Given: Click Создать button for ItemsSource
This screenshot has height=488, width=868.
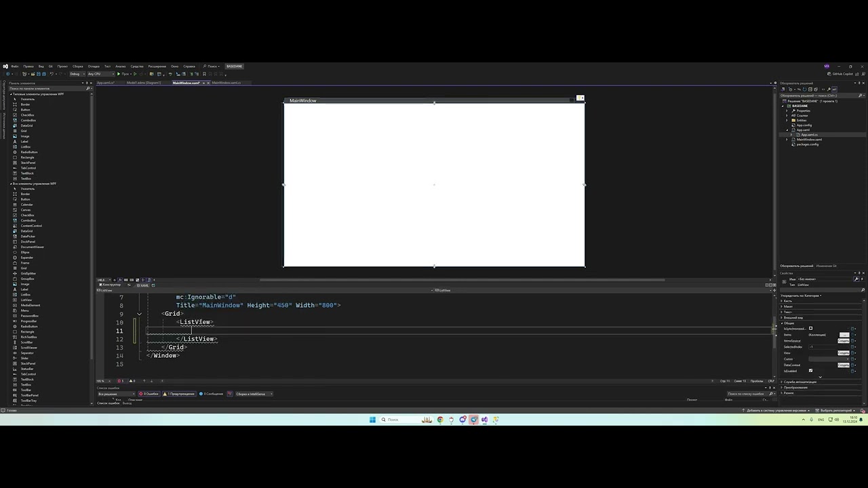Looking at the screenshot, I should point(844,341).
